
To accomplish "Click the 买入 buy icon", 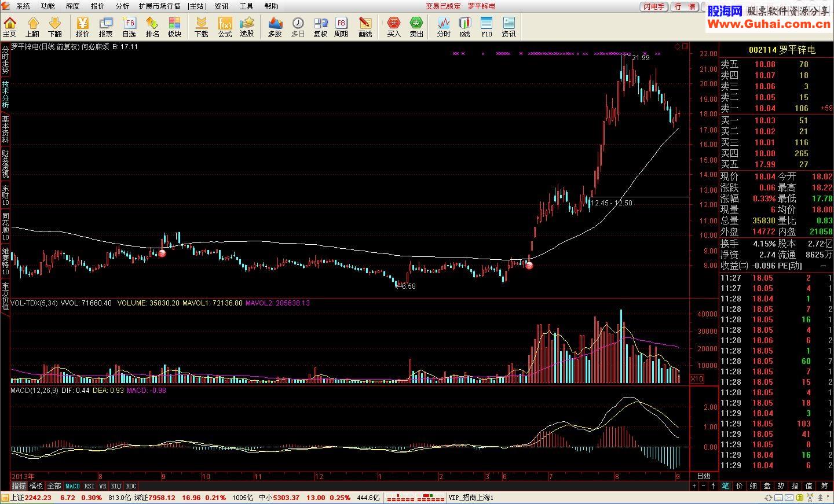I will [x=394, y=27].
